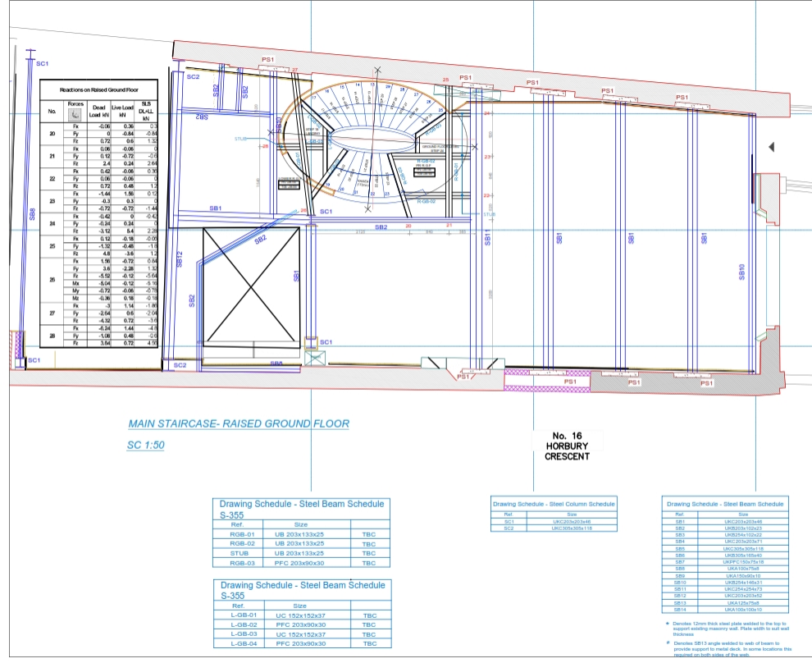
Task: Select the L-GB-04 schedule row
Action: (x=301, y=643)
